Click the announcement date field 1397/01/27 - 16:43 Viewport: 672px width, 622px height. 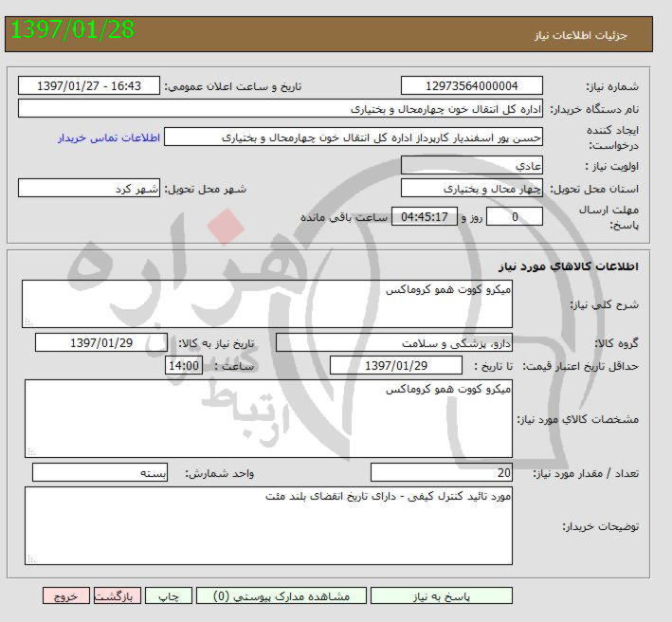coord(89,85)
